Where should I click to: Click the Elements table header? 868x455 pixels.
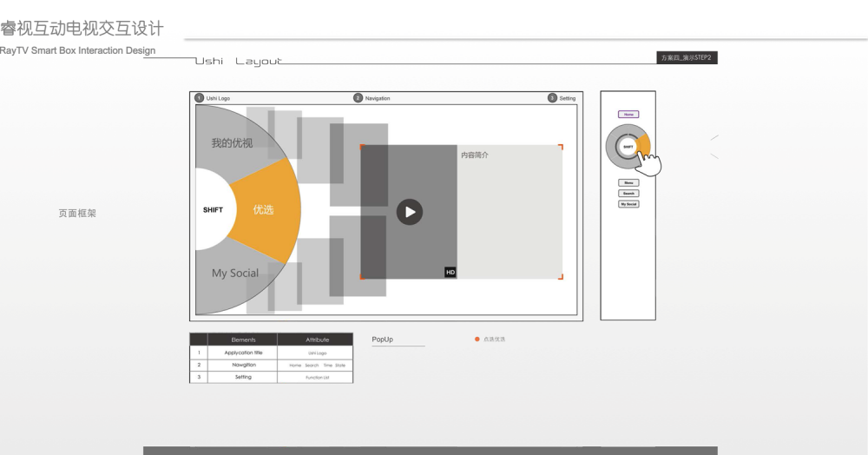point(243,340)
